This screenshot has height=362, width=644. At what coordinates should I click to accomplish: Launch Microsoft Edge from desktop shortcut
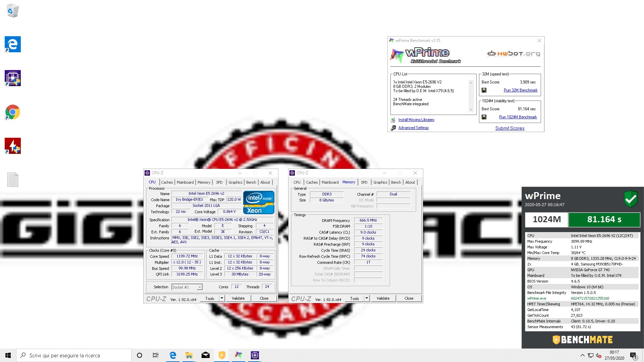pyautogui.click(x=13, y=44)
